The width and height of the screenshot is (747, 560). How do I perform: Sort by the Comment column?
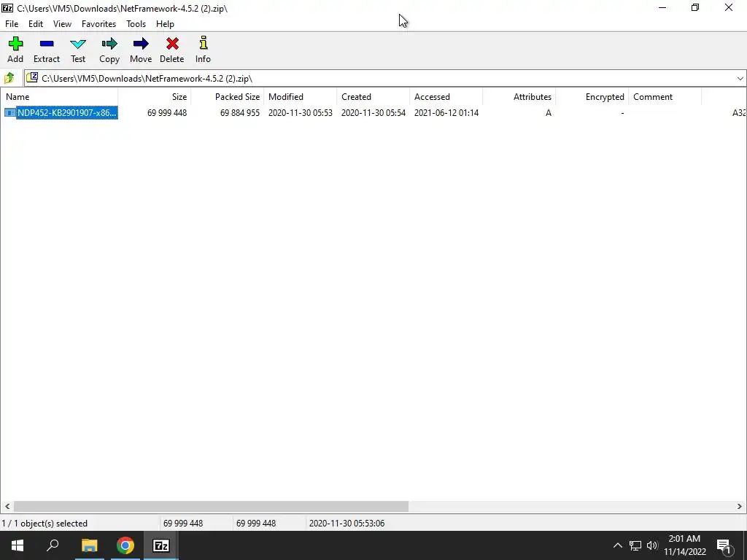tap(665, 97)
